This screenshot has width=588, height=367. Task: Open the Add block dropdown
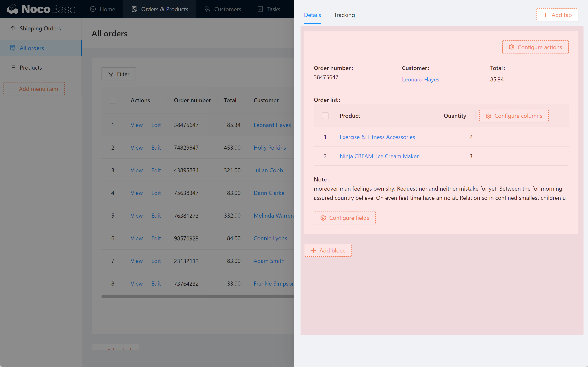pos(327,250)
